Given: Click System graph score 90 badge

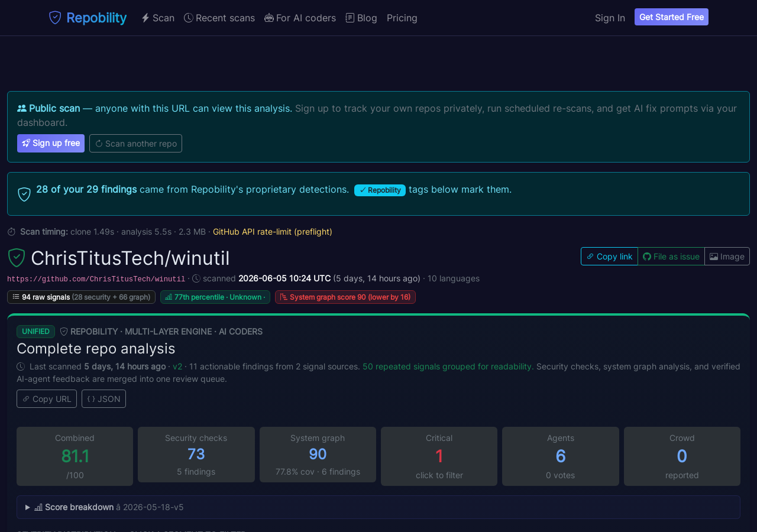Looking at the screenshot, I should point(345,297).
